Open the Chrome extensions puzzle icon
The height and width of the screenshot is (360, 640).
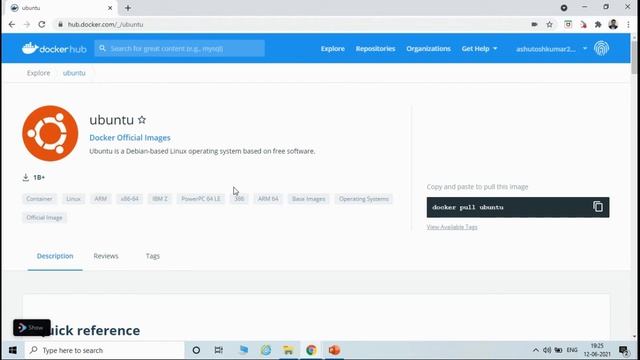[598, 24]
